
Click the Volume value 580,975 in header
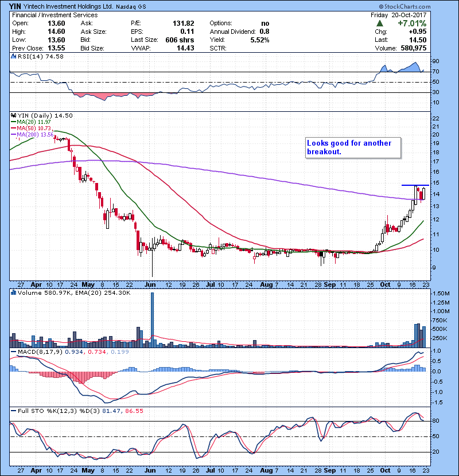coord(414,48)
